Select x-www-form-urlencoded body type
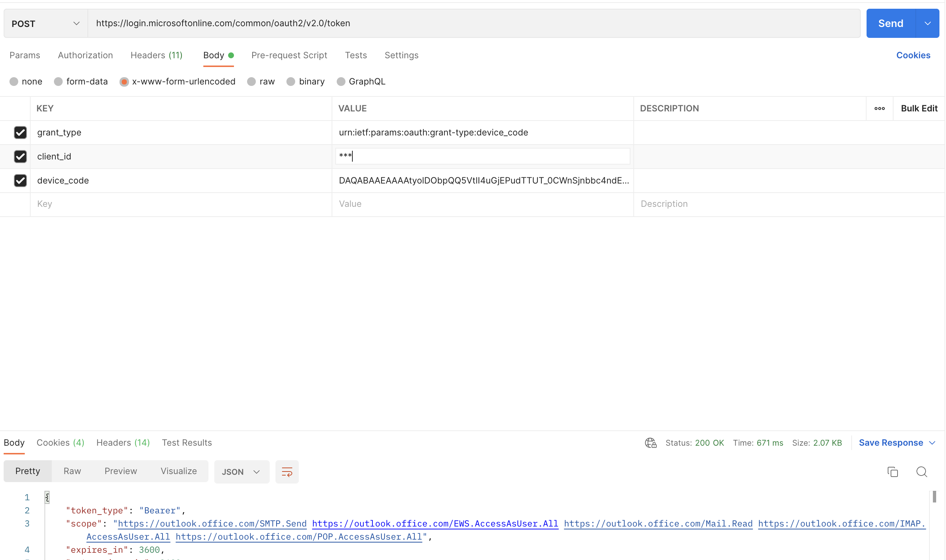Viewport: 946px width, 560px height. click(x=124, y=82)
